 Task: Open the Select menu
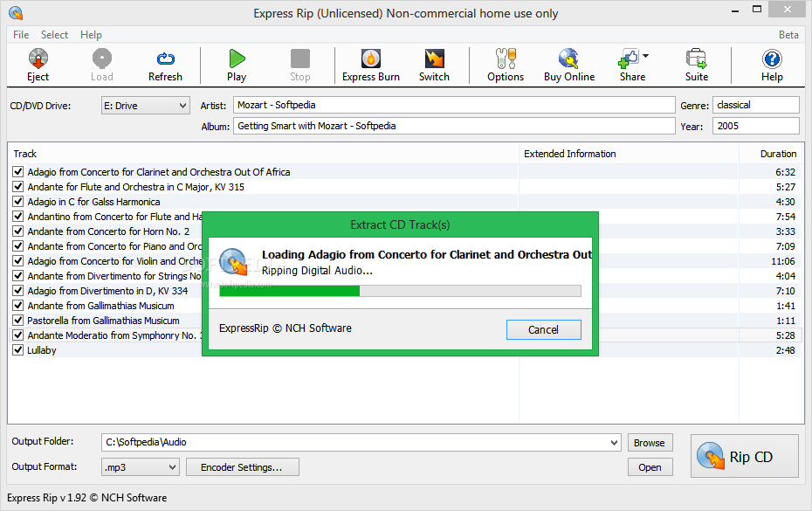(54, 35)
